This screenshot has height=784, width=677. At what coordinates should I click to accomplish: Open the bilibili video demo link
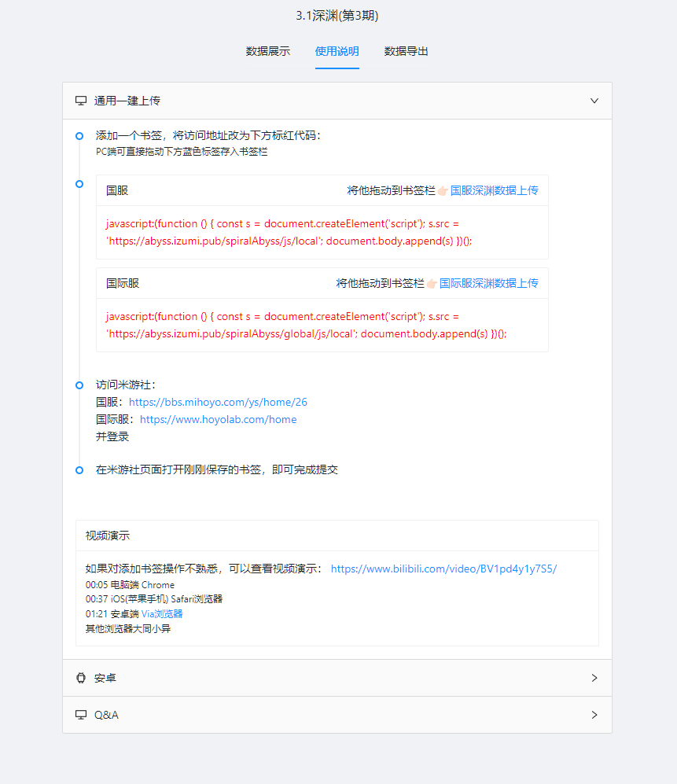pos(443,569)
